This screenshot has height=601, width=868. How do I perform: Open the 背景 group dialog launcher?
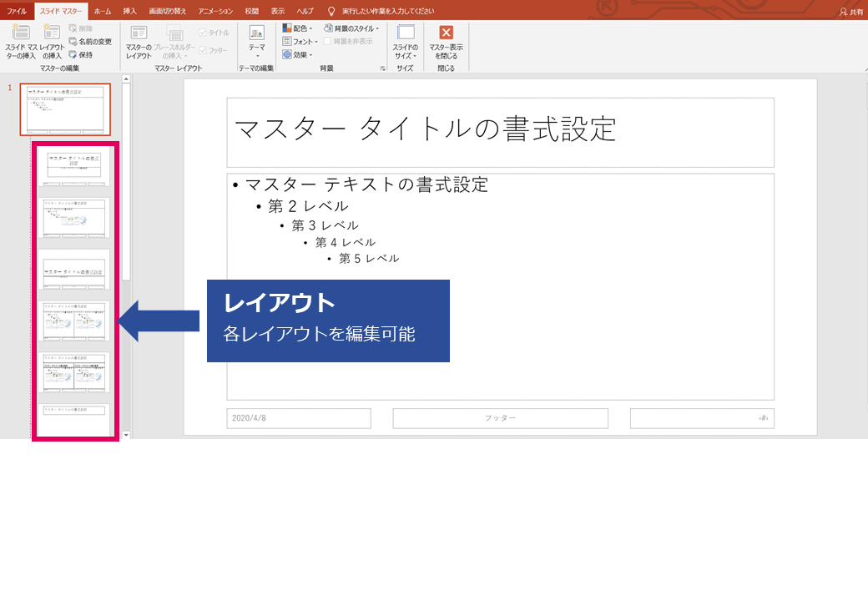point(382,68)
